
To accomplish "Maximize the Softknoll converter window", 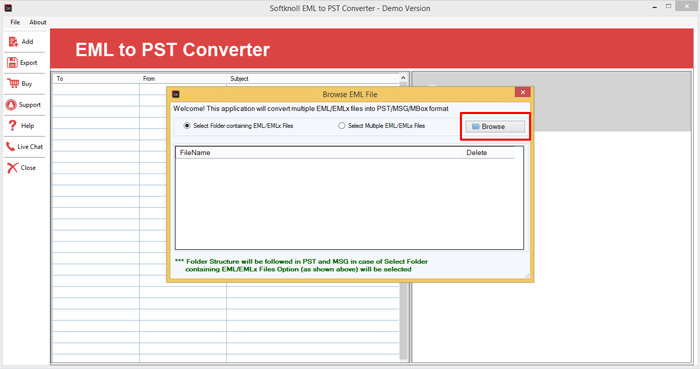I will tap(668, 6).
